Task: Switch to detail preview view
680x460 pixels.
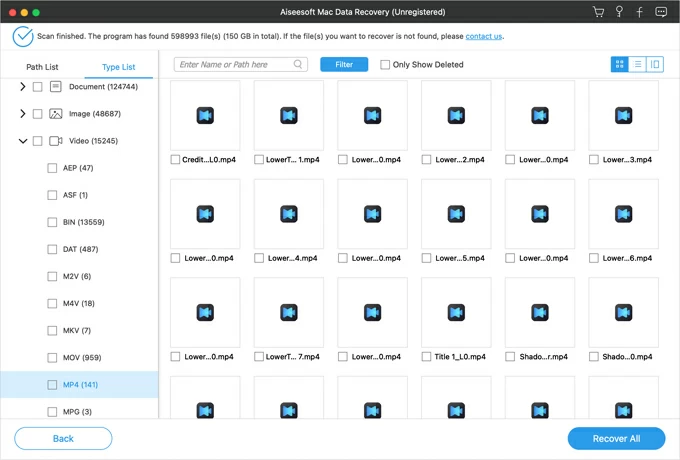Action: (655, 64)
